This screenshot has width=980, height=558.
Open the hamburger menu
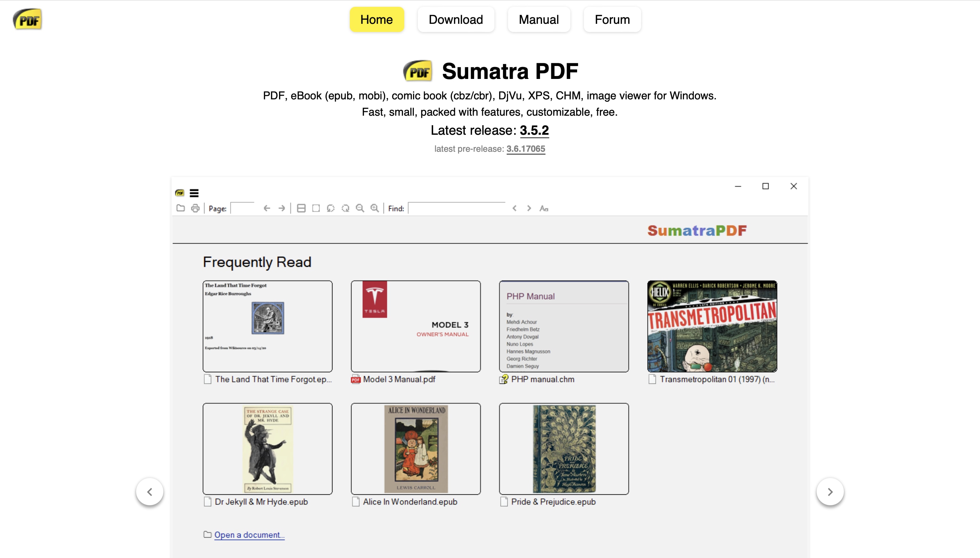click(194, 193)
